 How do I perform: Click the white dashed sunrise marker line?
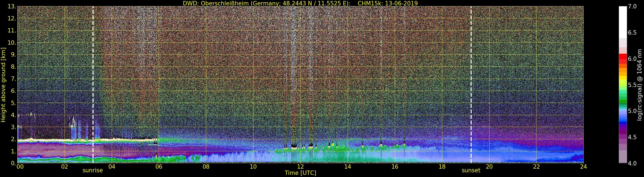93,85
